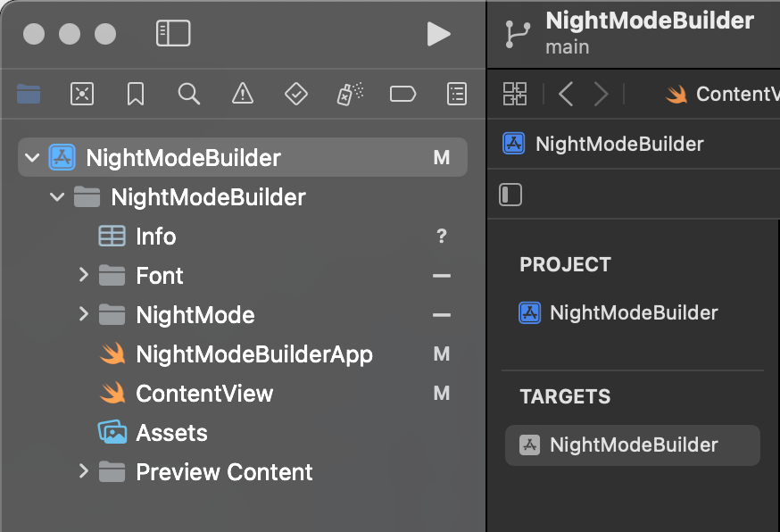Collapse the NightModeBuilder project root

tap(33, 158)
